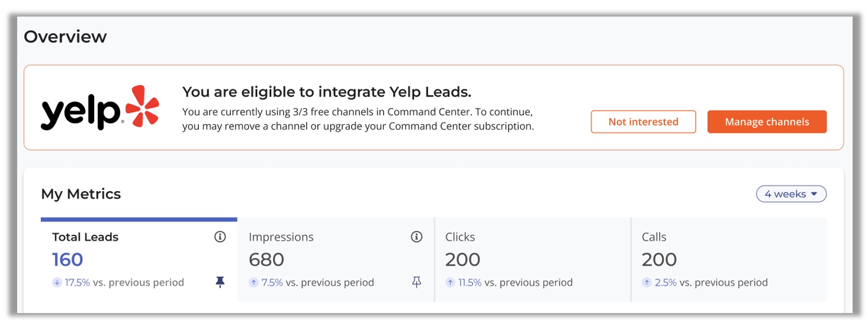Click the Yelp logo in the banner
868x329 pixels.
(100, 108)
